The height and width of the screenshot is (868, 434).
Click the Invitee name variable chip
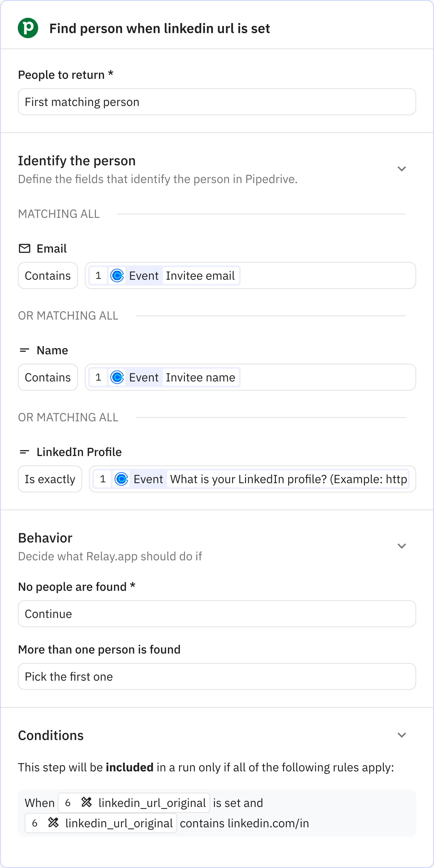(164, 377)
